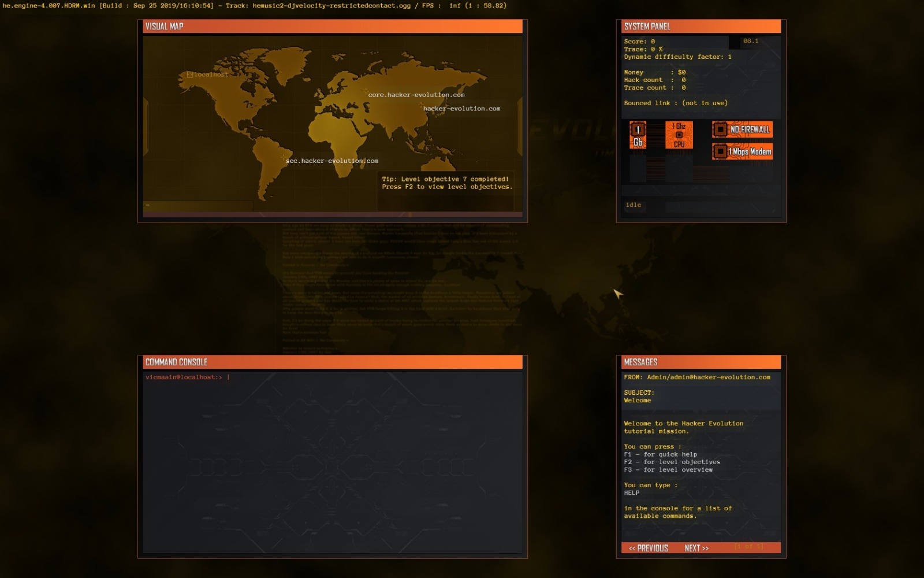The image size is (924, 578).
Task: Click the SYSTEM PANEL header
Action: [x=646, y=27]
